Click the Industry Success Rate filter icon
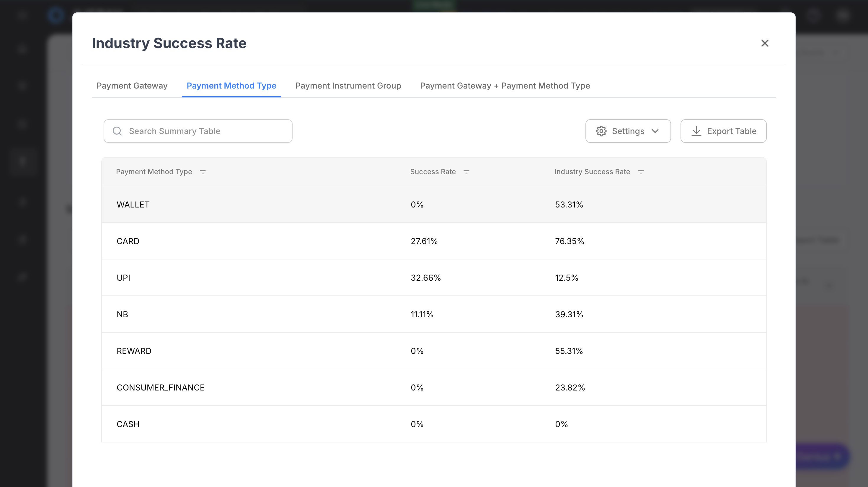868x487 pixels. 641,172
